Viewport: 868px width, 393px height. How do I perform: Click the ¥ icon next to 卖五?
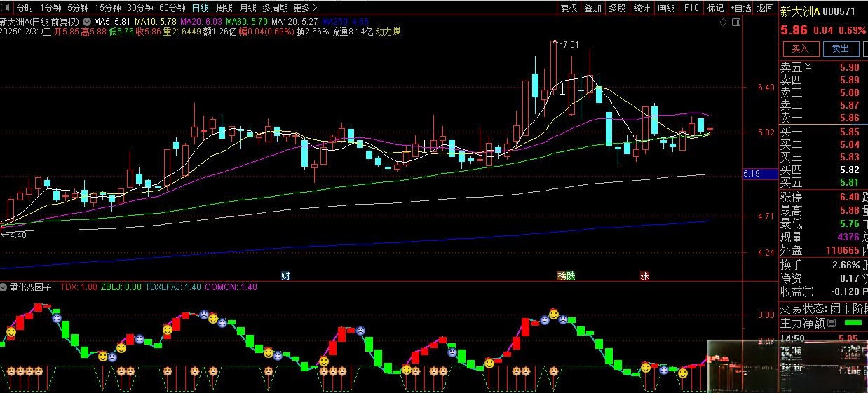808,68
